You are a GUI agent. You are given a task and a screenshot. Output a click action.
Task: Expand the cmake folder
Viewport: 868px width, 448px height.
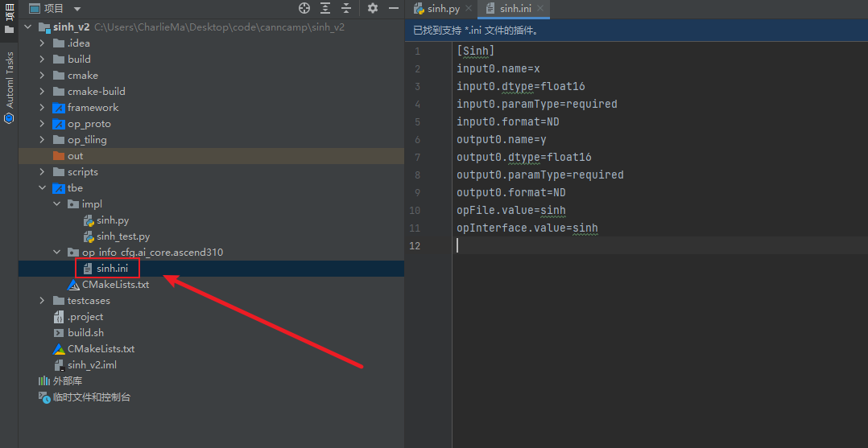pyautogui.click(x=42, y=76)
